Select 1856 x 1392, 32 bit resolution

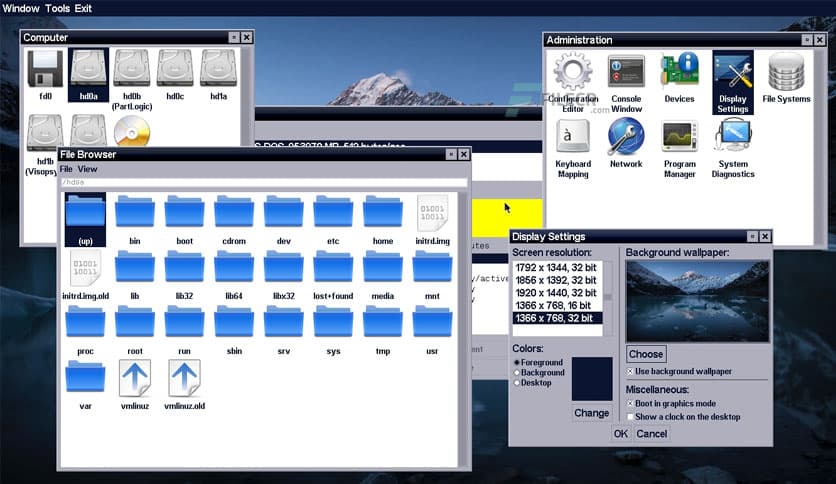point(556,280)
